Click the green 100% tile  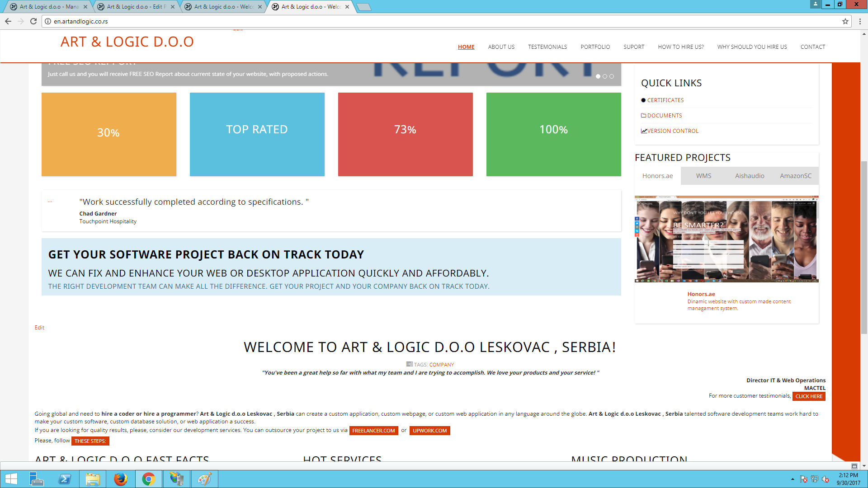point(554,134)
